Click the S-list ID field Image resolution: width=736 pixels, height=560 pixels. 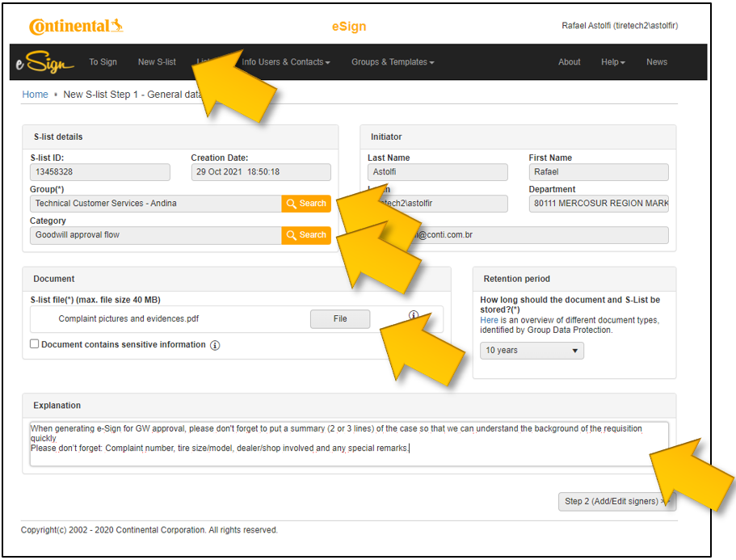point(100,172)
